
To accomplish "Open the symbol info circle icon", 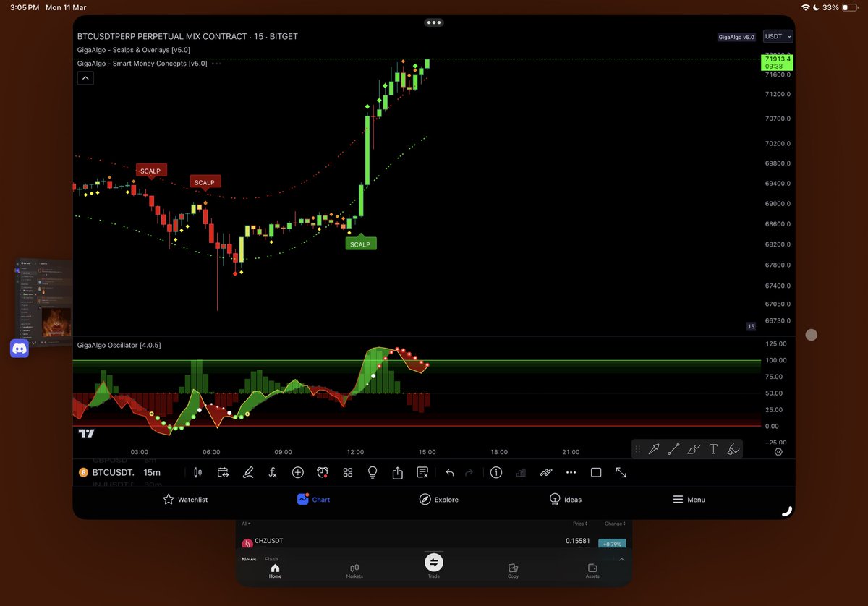I will click(496, 472).
